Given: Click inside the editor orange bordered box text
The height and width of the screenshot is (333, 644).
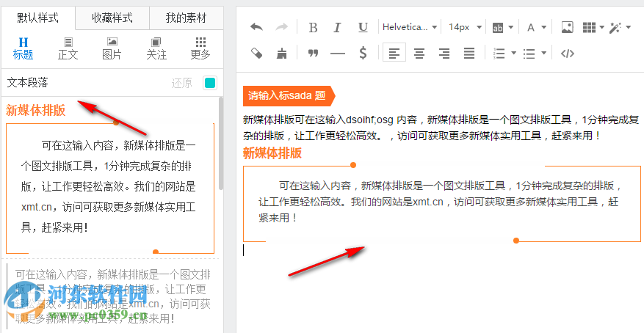Looking at the screenshot, I should pyautogui.click(x=438, y=202).
